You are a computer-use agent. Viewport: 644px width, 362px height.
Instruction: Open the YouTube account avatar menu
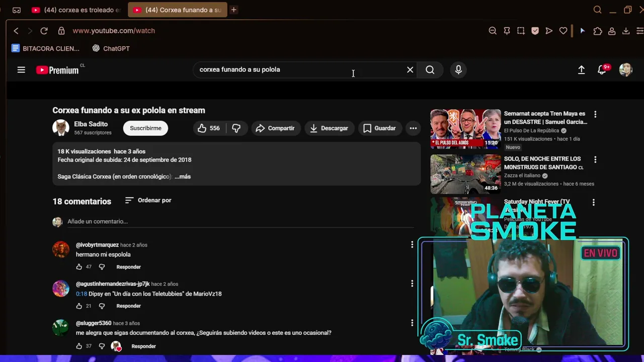click(x=625, y=70)
